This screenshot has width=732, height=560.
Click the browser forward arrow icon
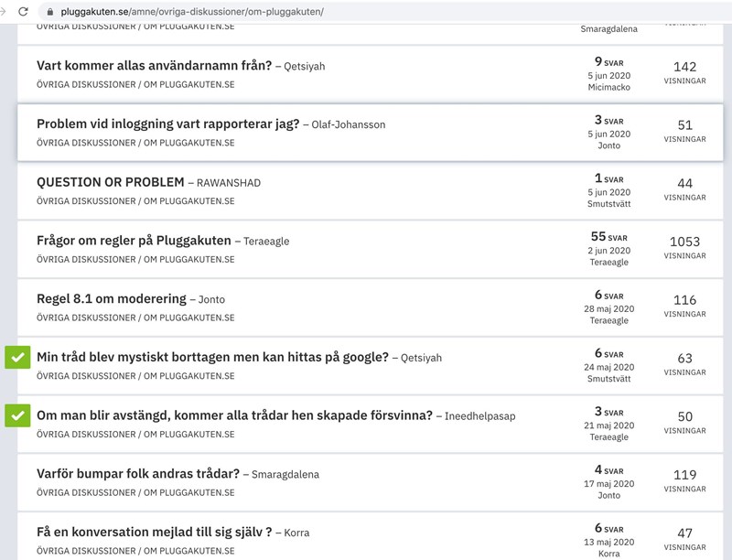(x=4, y=12)
